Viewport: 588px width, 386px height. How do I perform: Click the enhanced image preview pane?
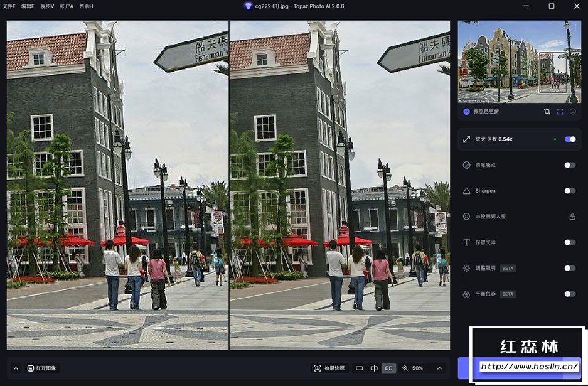(339, 185)
